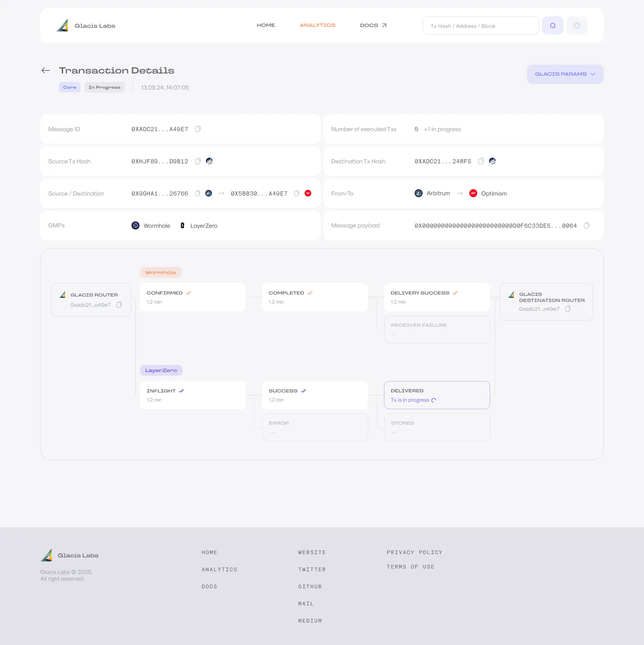Open the Analytics nav tab
Viewport: 644px width, 645px height.
(317, 25)
